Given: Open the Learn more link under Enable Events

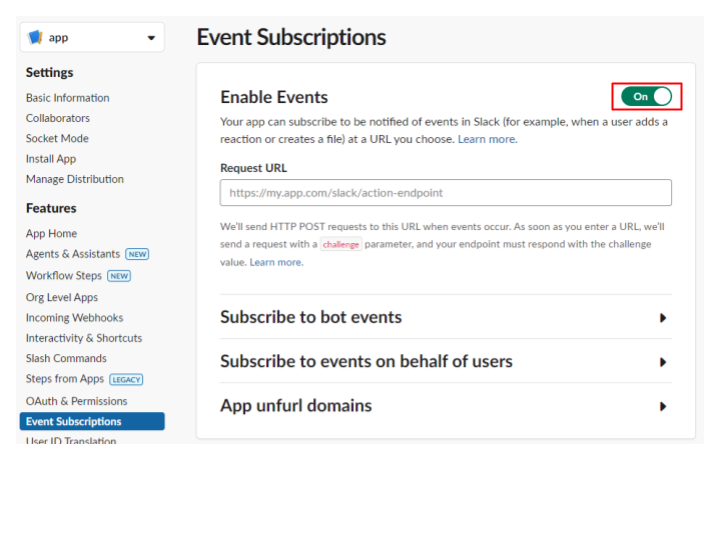Looking at the screenshot, I should (x=487, y=139).
